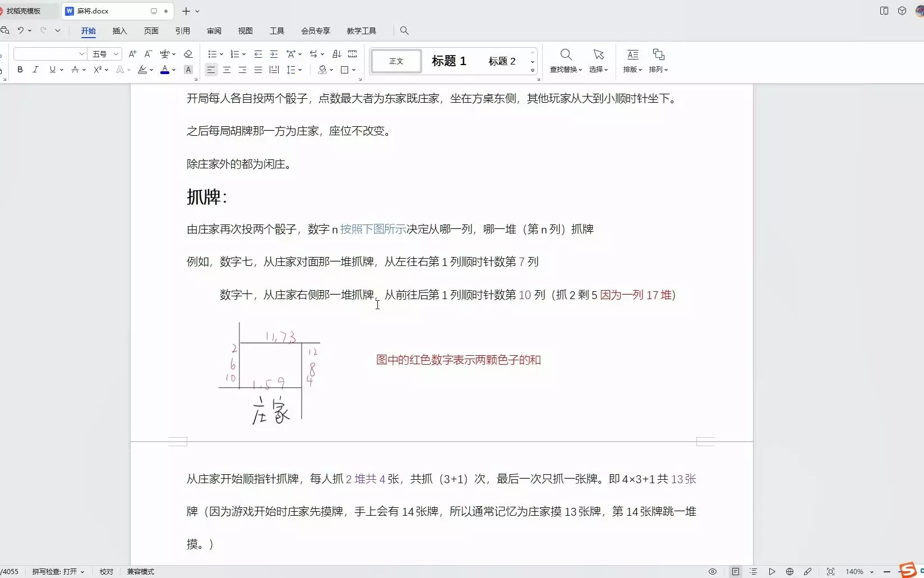The width and height of the screenshot is (924, 578).
Task: Open the 引用 ribbon tab
Action: pyautogui.click(x=183, y=31)
